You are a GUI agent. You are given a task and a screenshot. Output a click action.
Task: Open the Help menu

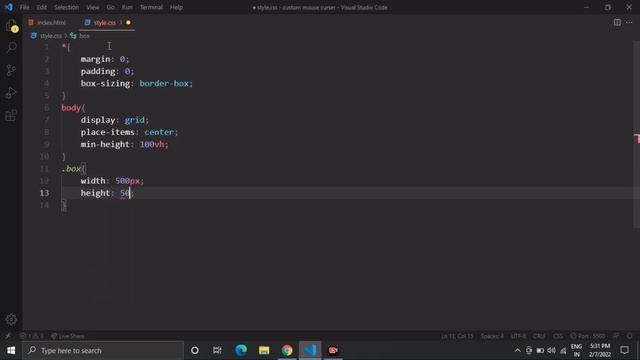[x=176, y=7]
